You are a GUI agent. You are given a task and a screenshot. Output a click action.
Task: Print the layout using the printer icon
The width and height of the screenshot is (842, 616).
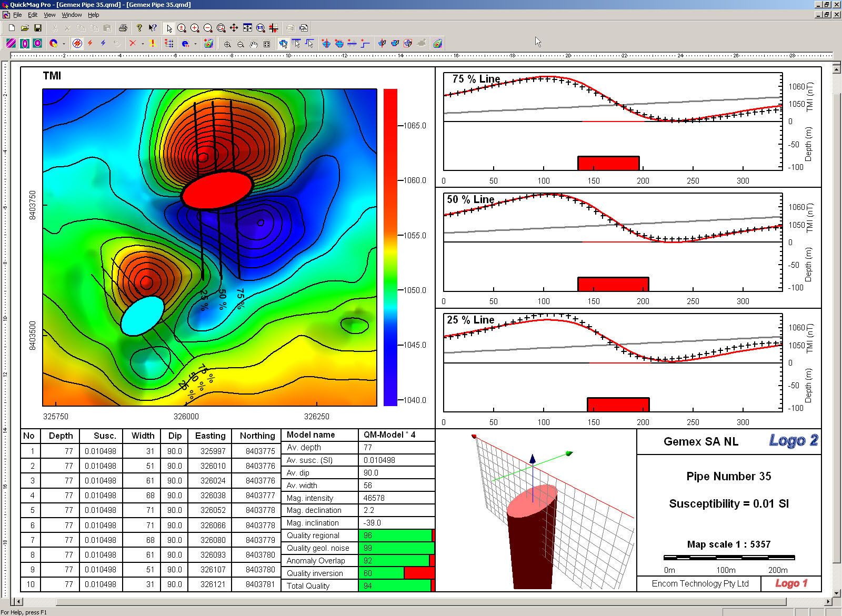pos(123,28)
